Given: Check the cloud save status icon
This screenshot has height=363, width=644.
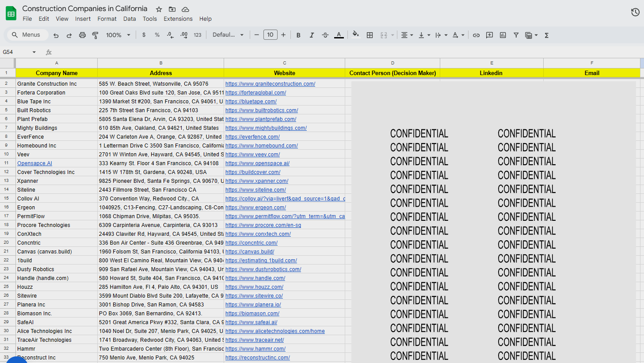Looking at the screenshot, I should (x=186, y=9).
